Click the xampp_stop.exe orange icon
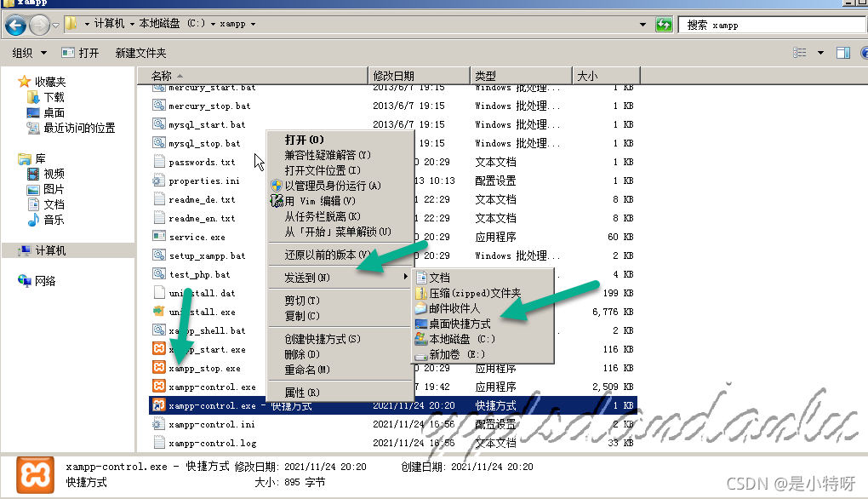This screenshot has height=499, width=868. coord(159,367)
